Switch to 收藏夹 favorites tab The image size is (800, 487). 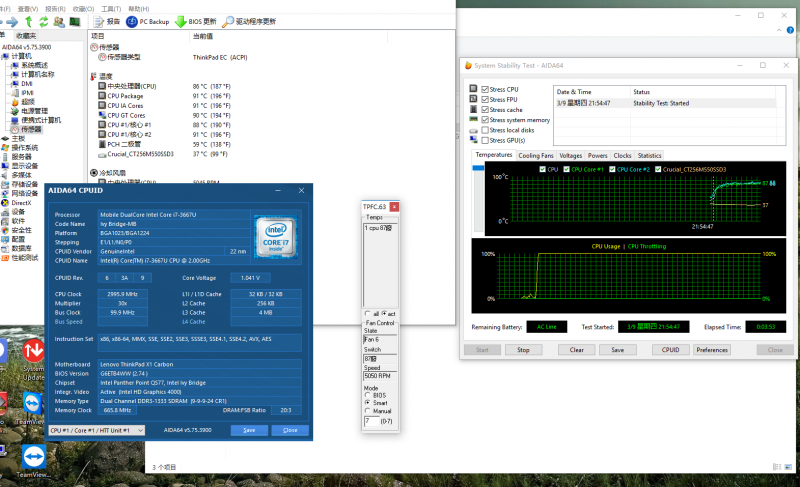[x=26, y=36]
